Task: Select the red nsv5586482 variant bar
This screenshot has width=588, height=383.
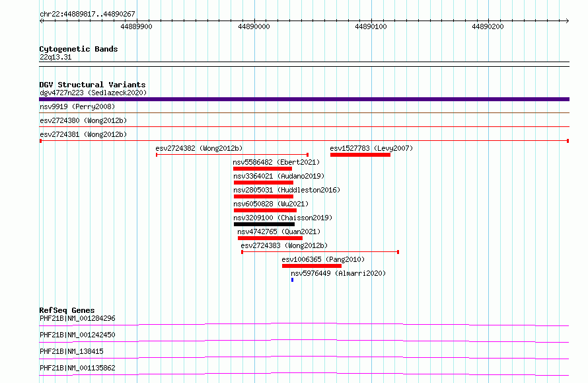Action: pos(262,169)
